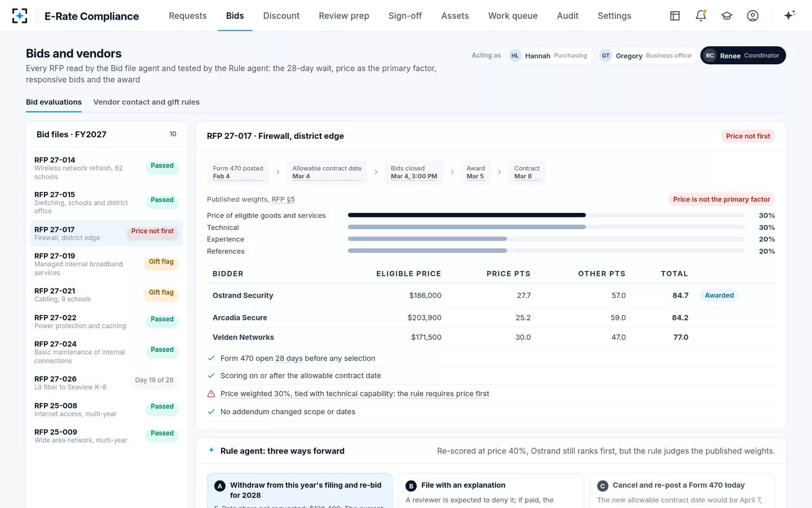Open Review prep in navigation
The width and height of the screenshot is (812, 508).
(344, 16)
